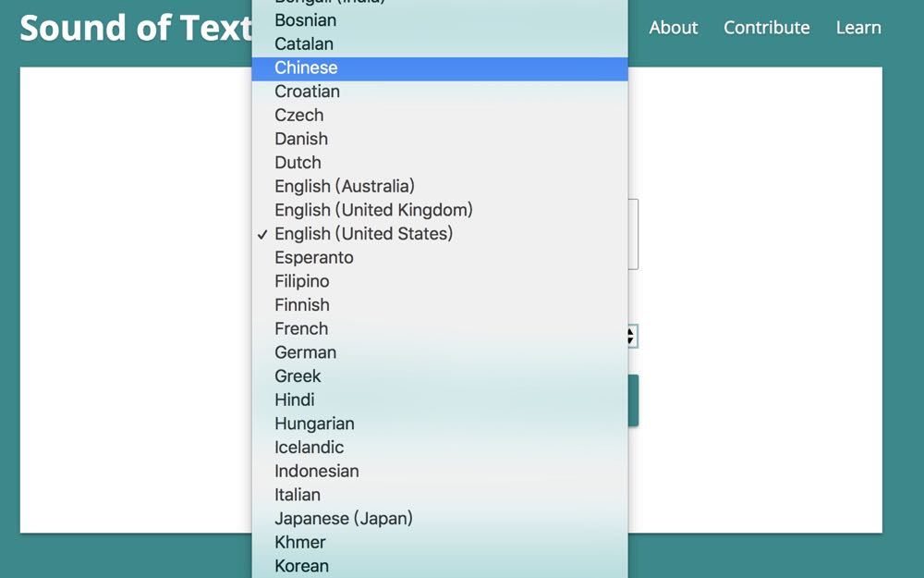Pick Hindi from the language list
924x578 pixels.
(x=440, y=400)
